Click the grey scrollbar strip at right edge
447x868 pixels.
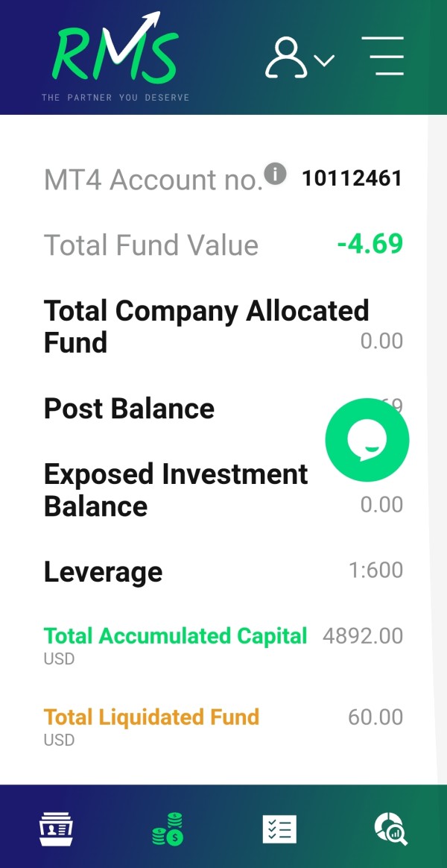click(x=437, y=447)
